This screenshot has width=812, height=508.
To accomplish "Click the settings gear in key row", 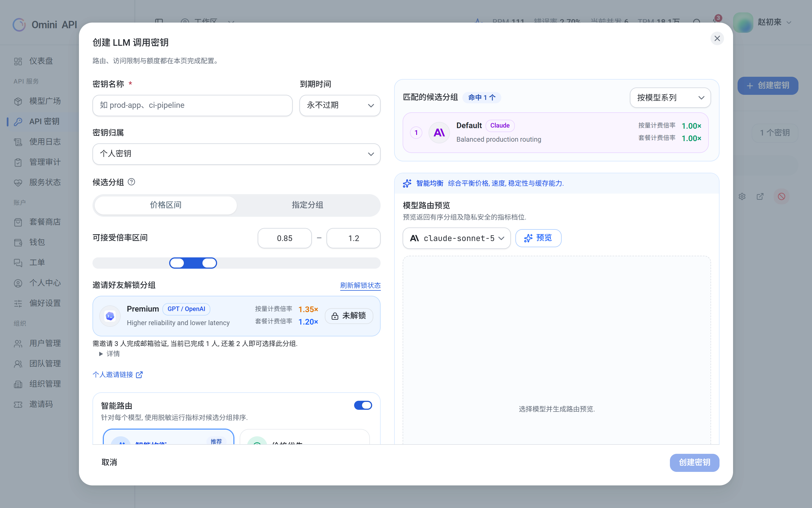I will [x=742, y=196].
